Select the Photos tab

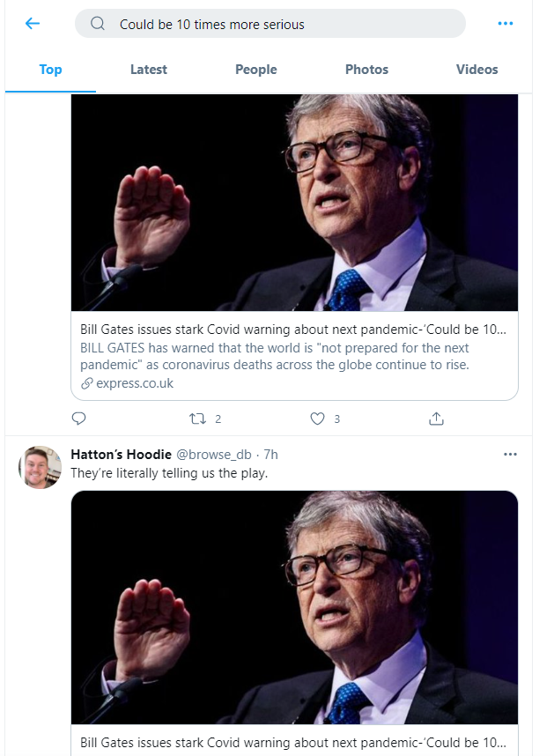366,70
